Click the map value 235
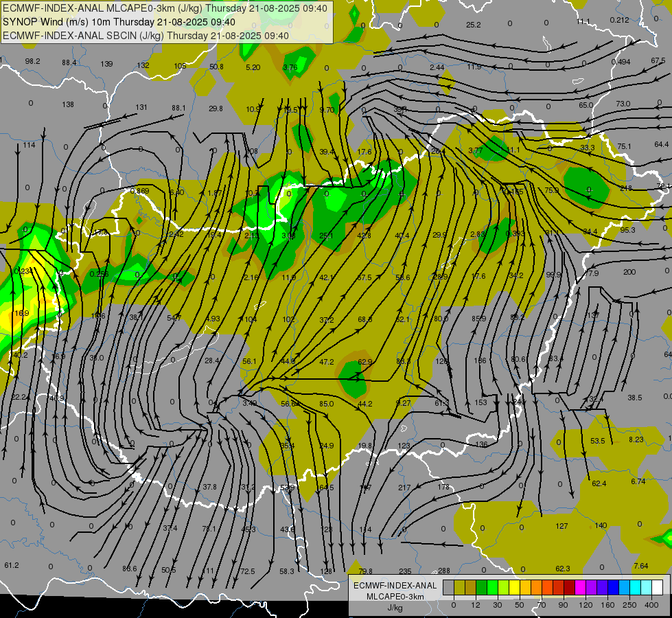The height and width of the screenshot is (618, 672). click(405, 571)
